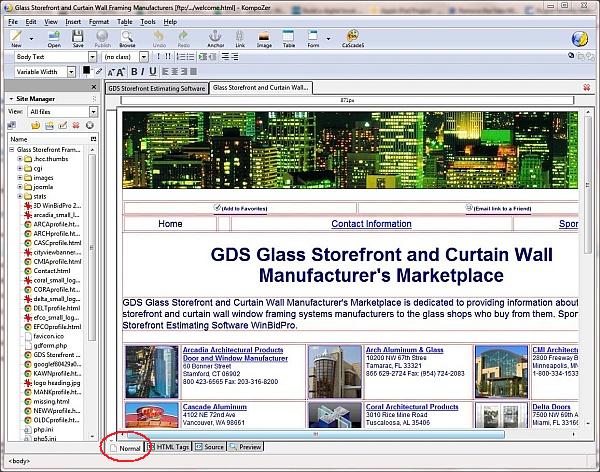
Task: Open the File menu
Action: click(x=13, y=22)
